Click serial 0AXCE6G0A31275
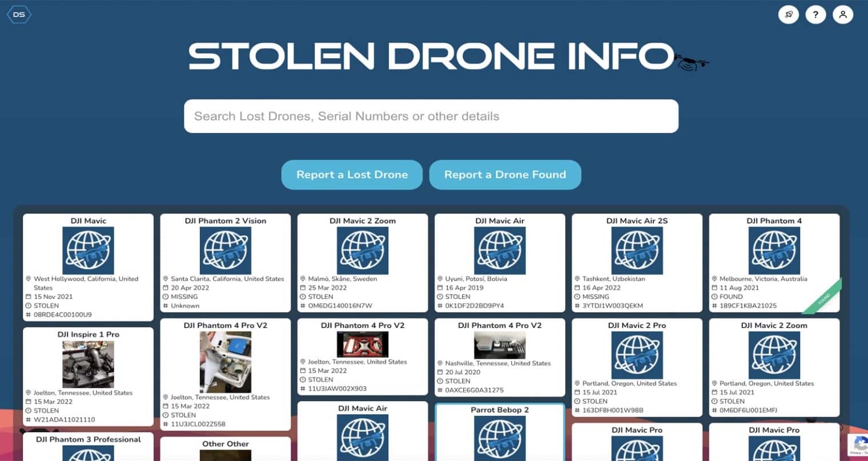 pos(475,390)
